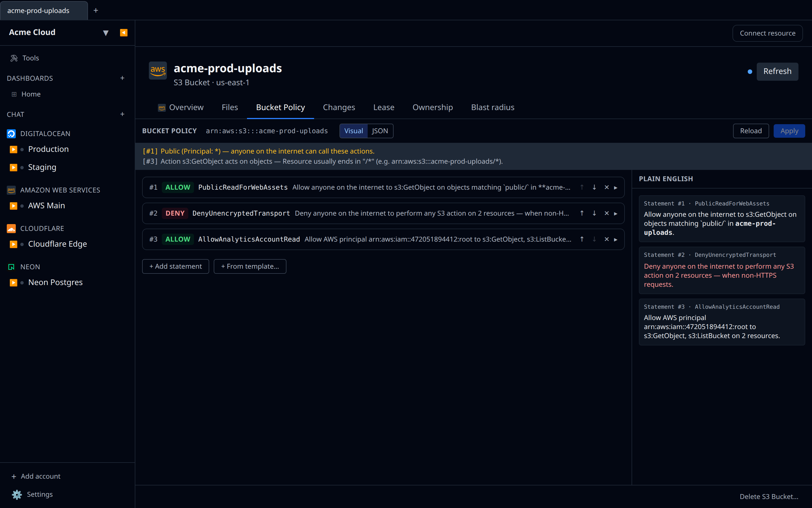
Task: Click the Amazon Web Services provider icon
Action: 11,190
